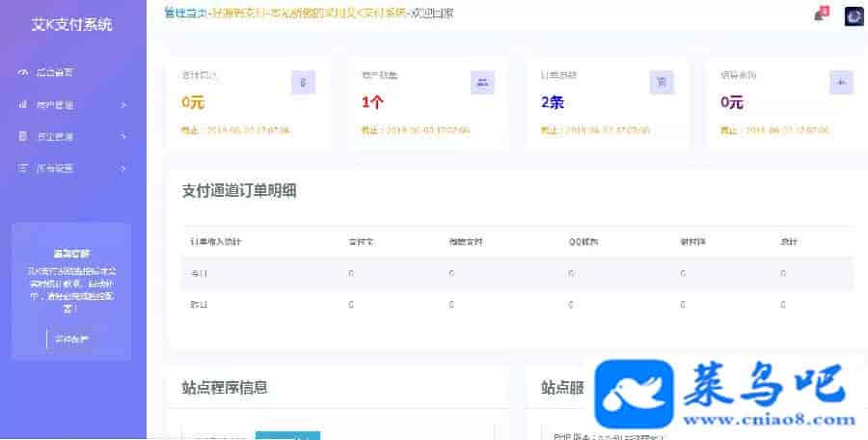Click the red 1个 value
868x440 pixels.
click(372, 102)
